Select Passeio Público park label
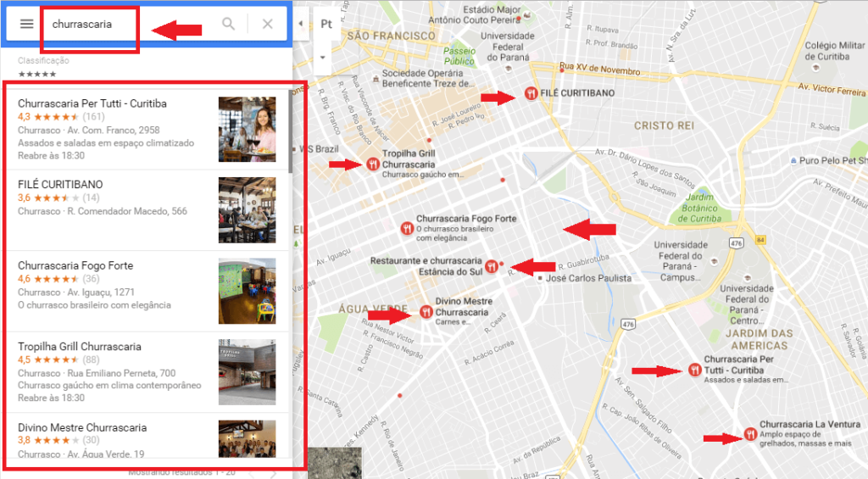868x479 pixels. [459, 56]
